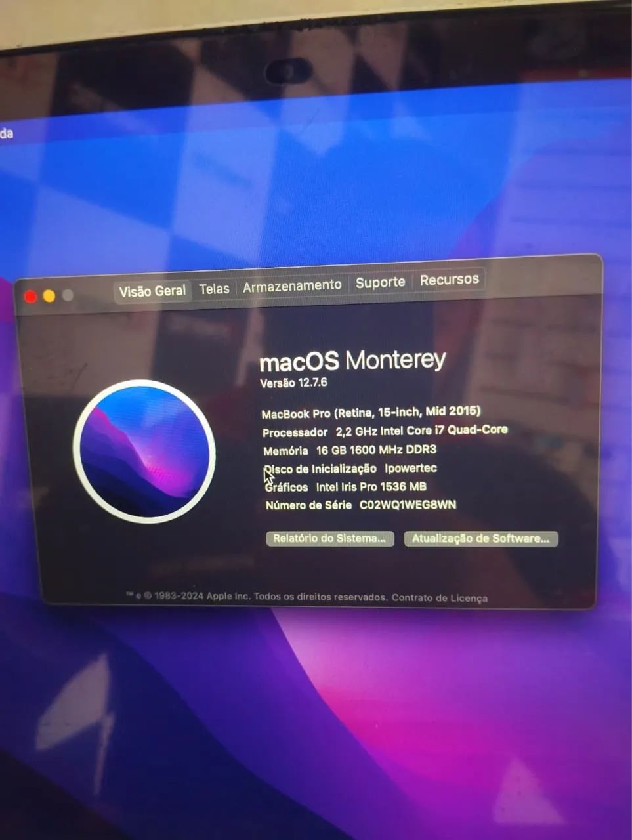Click the Memória label
This screenshot has height=840, width=632.
285,451
